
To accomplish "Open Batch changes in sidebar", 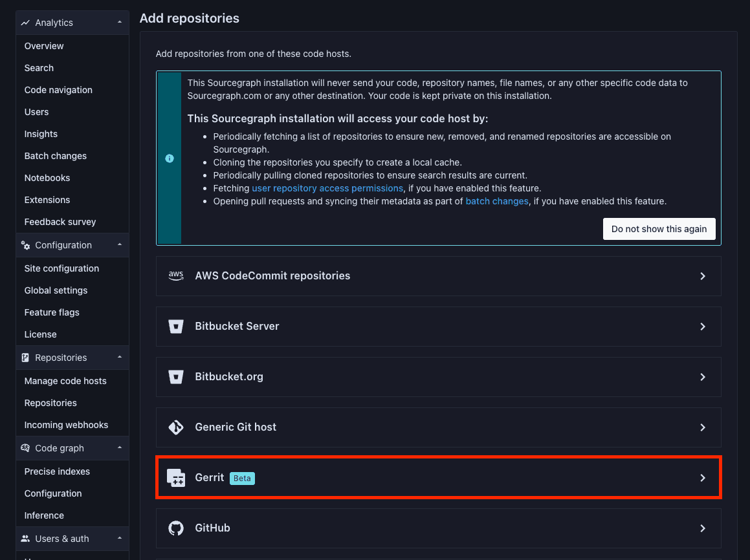I will tap(56, 156).
